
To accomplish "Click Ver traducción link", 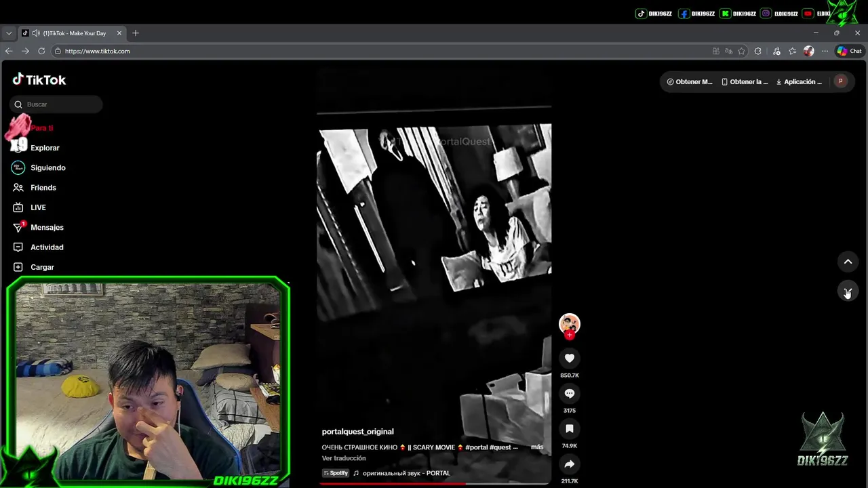I will (x=344, y=458).
